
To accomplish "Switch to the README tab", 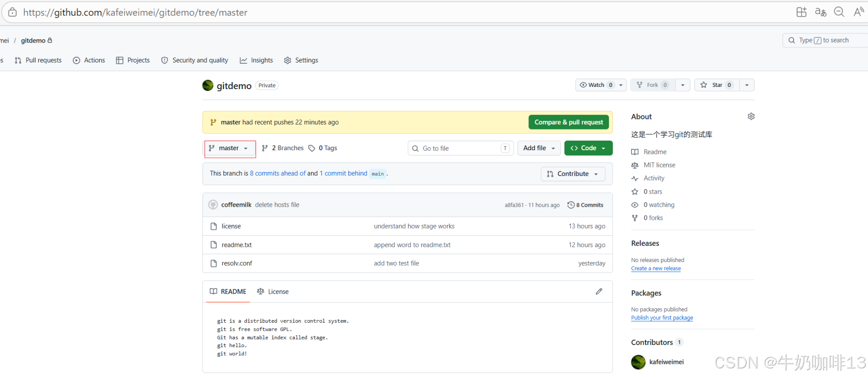I will [x=228, y=292].
